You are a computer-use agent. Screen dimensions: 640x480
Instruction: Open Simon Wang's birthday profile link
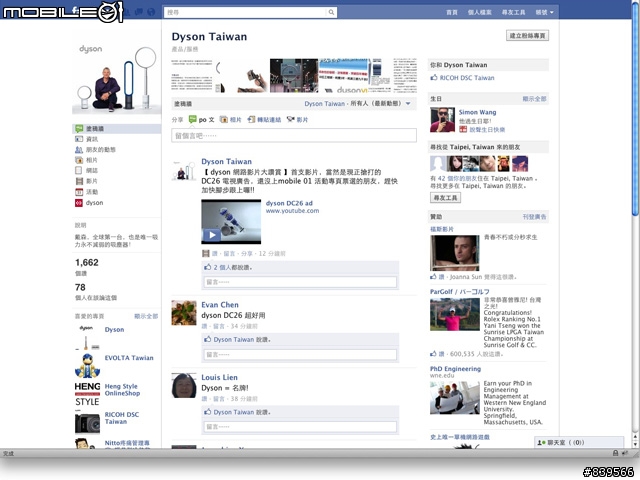(x=477, y=112)
